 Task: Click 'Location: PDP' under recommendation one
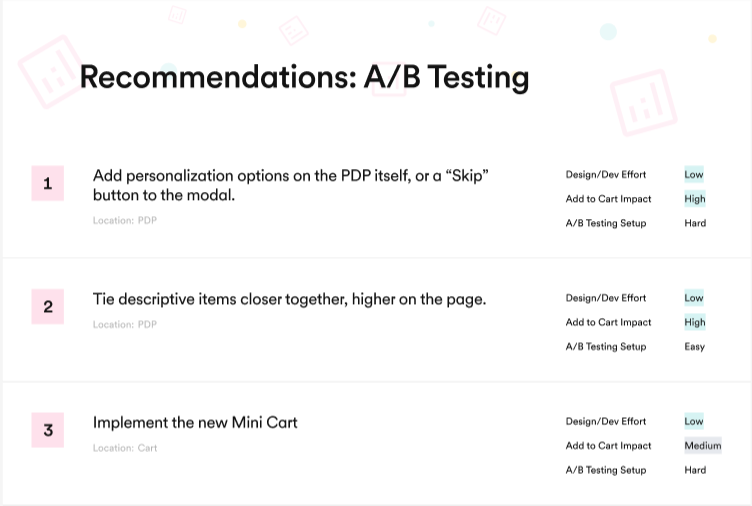[x=125, y=221]
